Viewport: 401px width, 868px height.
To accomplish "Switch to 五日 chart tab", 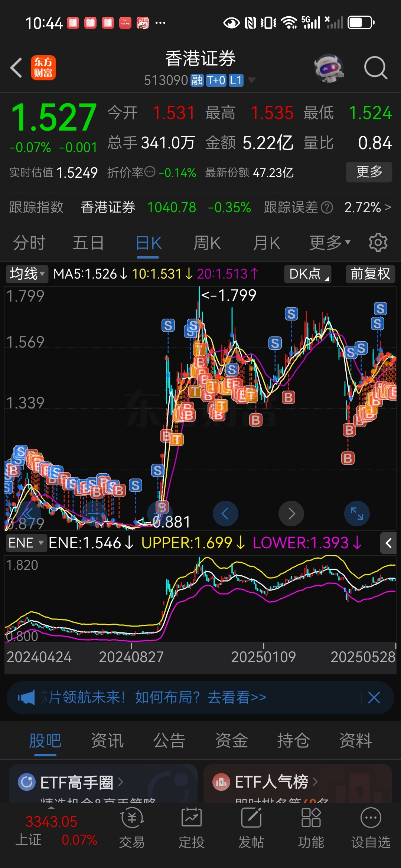I will coord(88,243).
